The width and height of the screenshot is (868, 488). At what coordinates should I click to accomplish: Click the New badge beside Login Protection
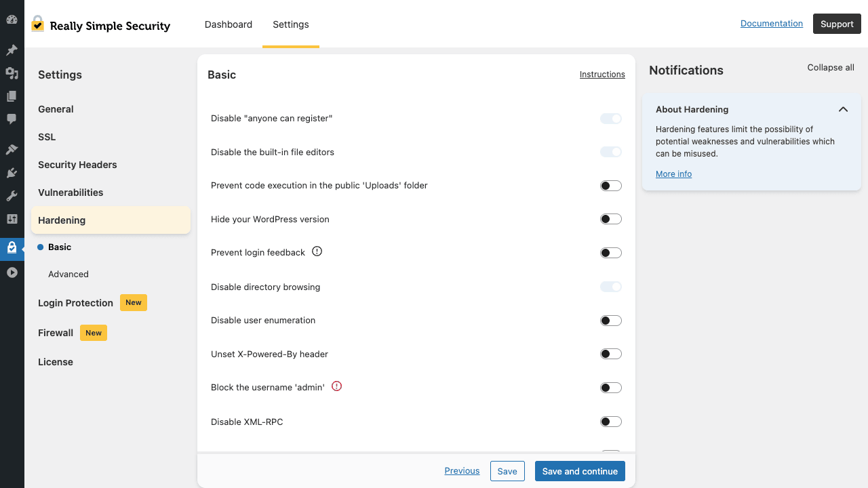click(134, 303)
